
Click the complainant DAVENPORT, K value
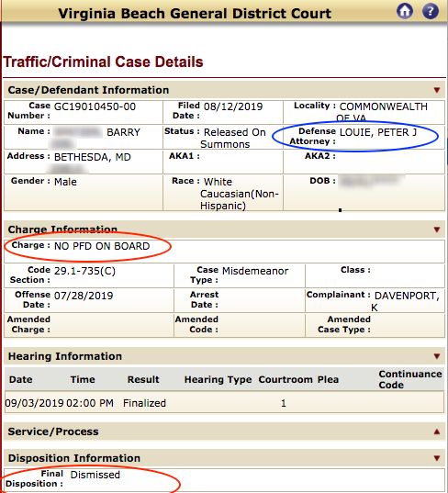(407, 301)
